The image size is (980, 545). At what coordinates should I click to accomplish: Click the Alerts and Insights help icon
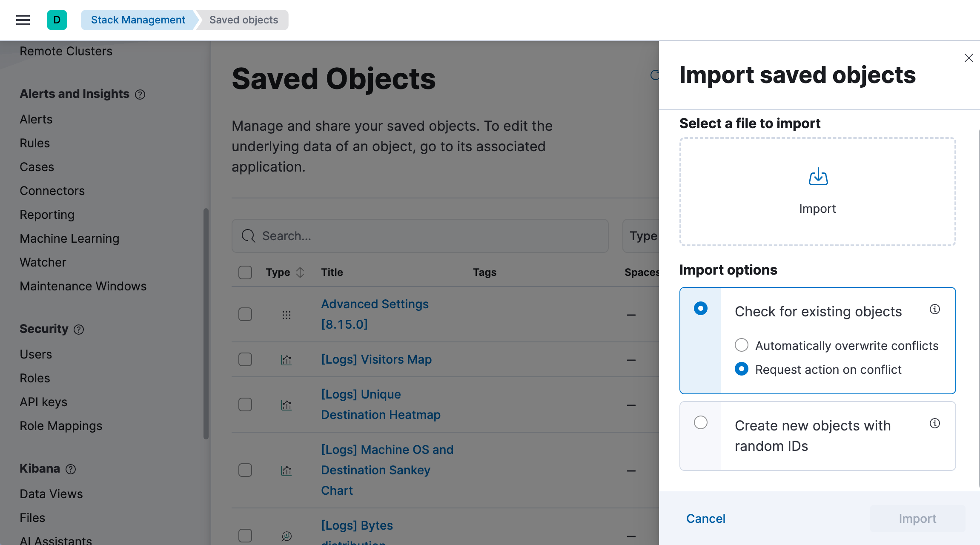(x=140, y=94)
